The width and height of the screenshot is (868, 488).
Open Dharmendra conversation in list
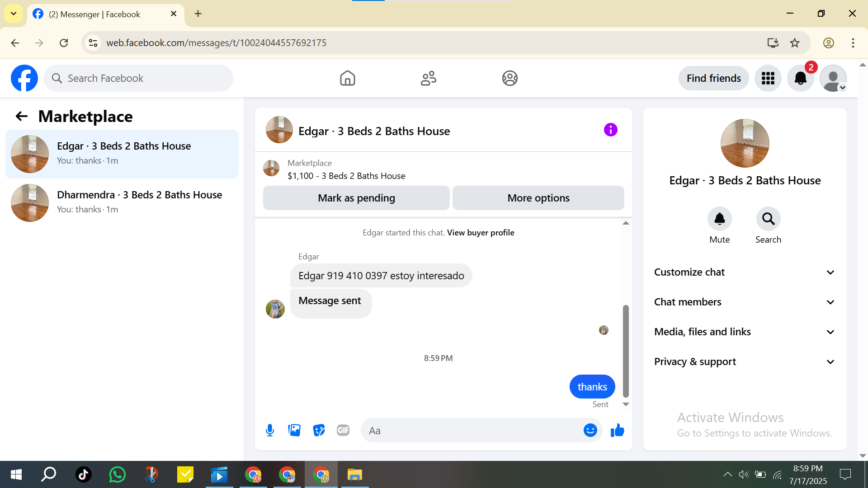click(122, 202)
